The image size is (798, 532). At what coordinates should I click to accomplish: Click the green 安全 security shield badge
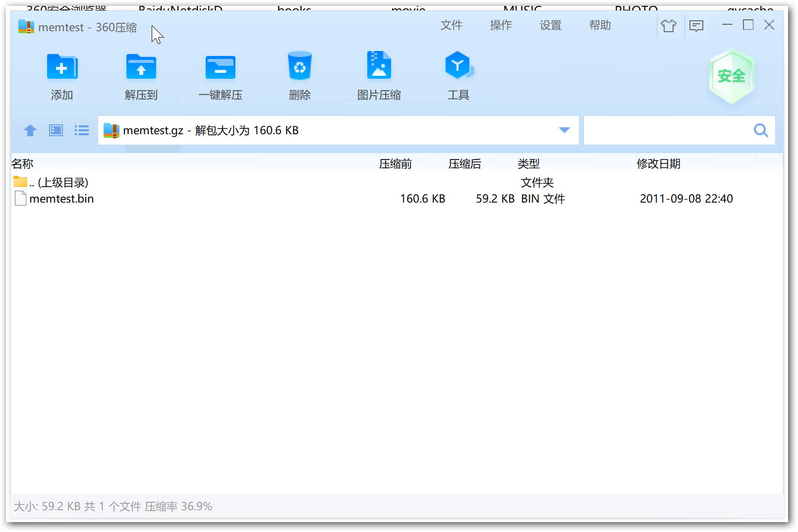pos(732,76)
